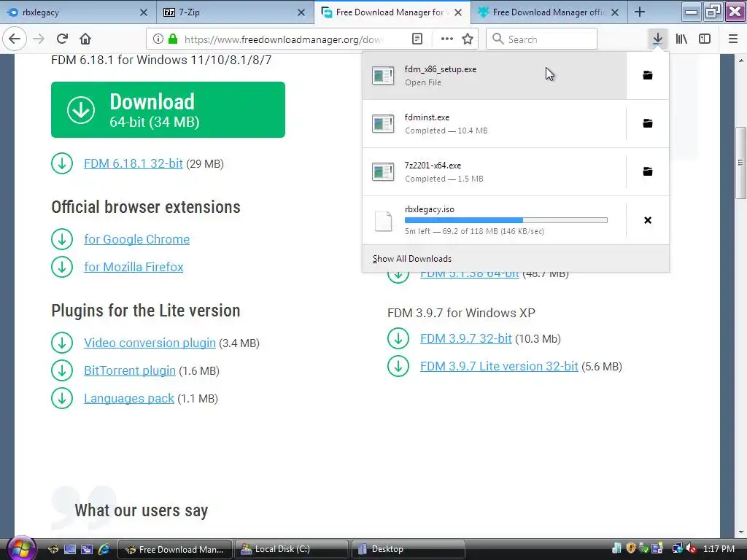Close the 7-Zip tab
The height and width of the screenshot is (560, 747).
(301, 12)
